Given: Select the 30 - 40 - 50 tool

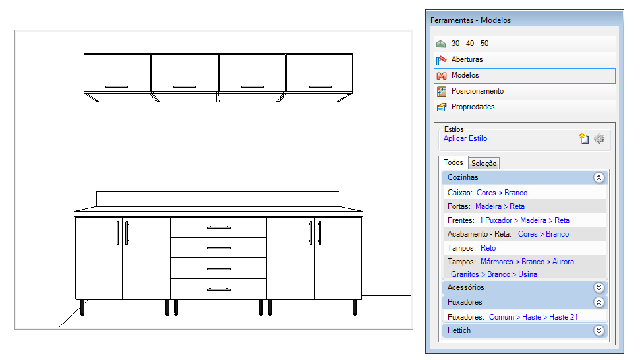Looking at the screenshot, I should click(x=525, y=44).
